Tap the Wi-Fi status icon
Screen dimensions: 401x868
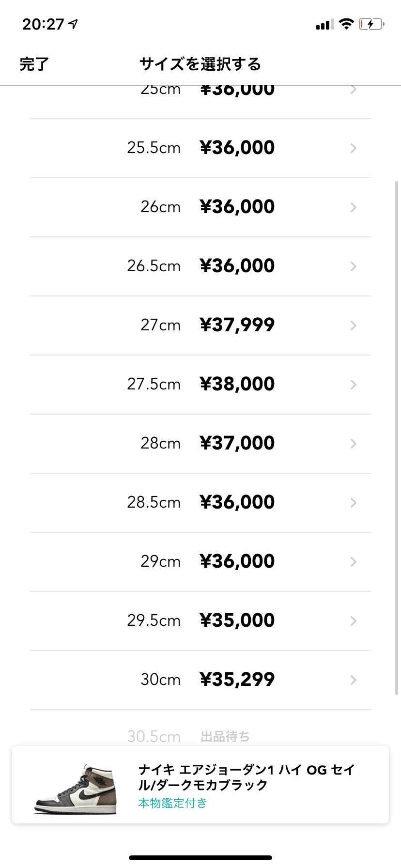pyautogui.click(x=346, y=24)
